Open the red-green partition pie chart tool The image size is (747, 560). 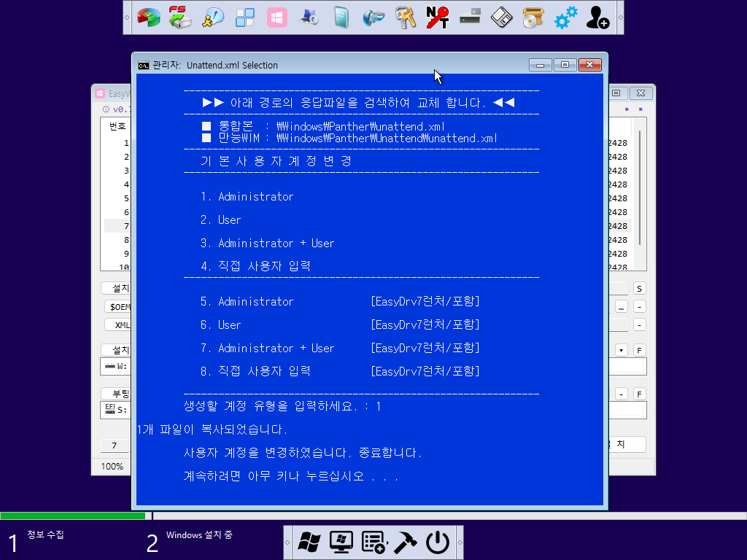point(149,17)
